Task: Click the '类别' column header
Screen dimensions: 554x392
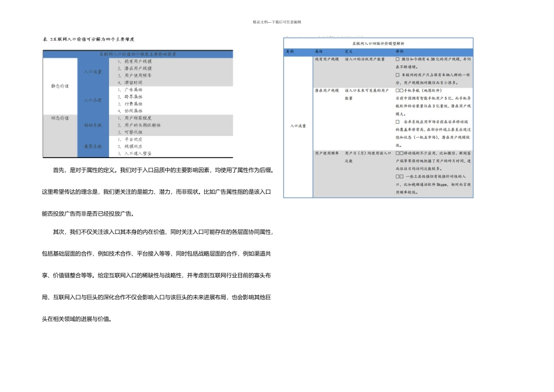Action: [290, 51]
